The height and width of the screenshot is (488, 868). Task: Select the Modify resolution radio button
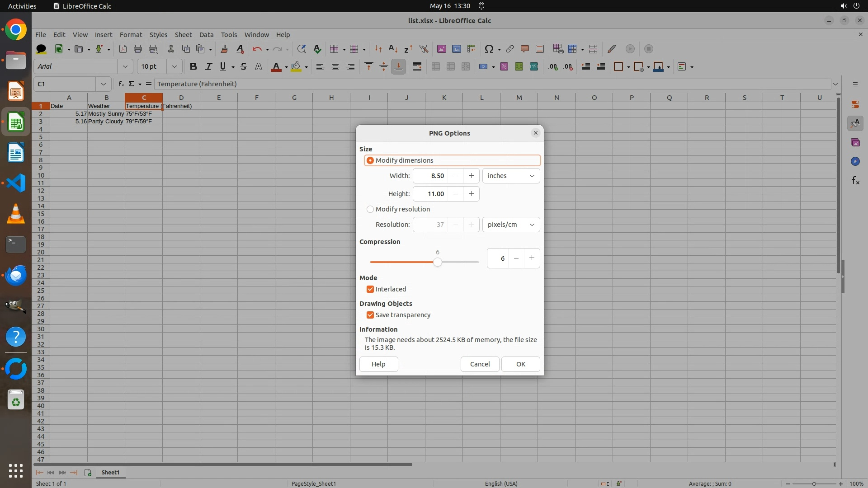pos(370,209)
